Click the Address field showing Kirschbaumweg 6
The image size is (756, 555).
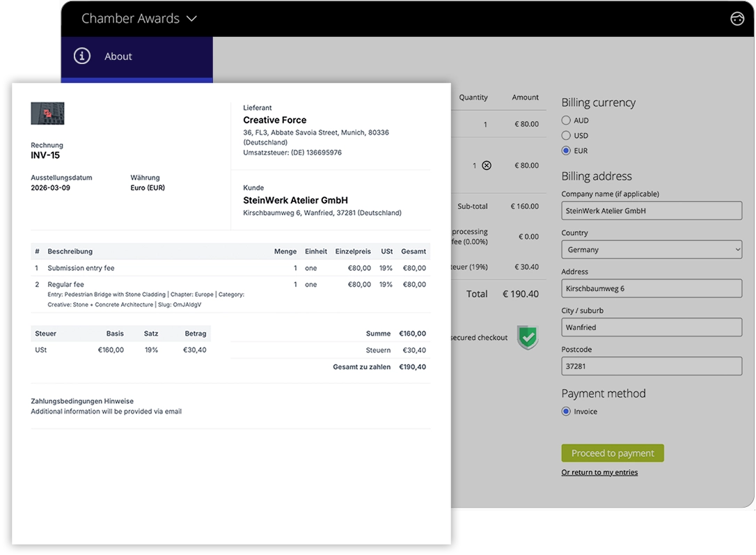651,288
